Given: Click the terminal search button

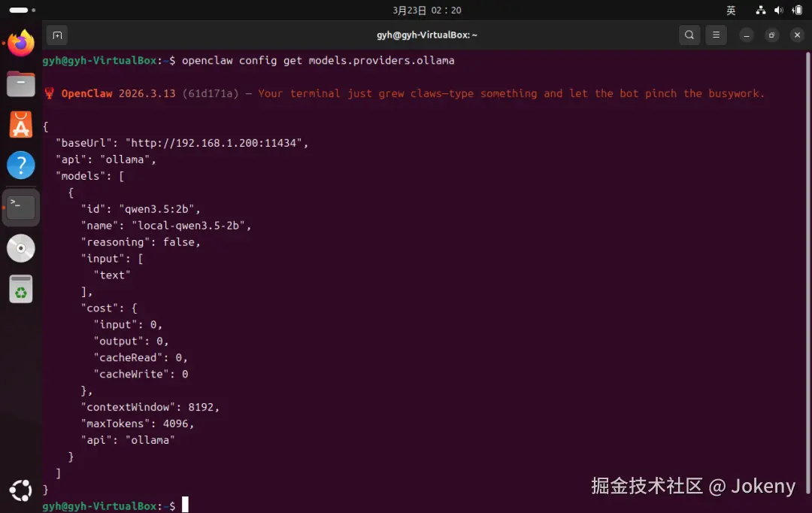Looking at the screenshot, I should tap(689, 35).
